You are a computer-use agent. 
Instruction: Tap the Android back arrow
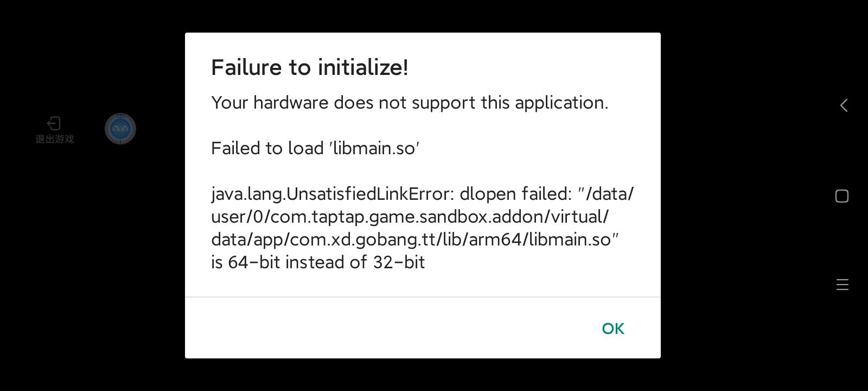tap(844, 105)
